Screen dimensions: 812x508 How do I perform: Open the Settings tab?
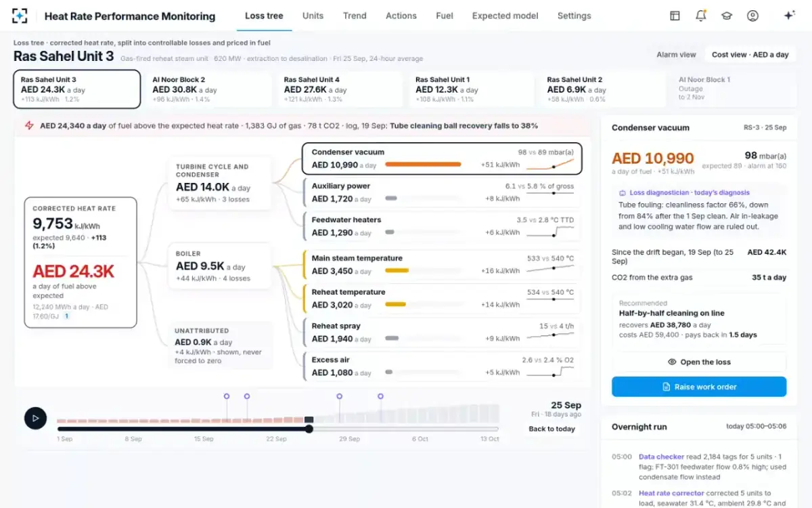click(574, 16)
